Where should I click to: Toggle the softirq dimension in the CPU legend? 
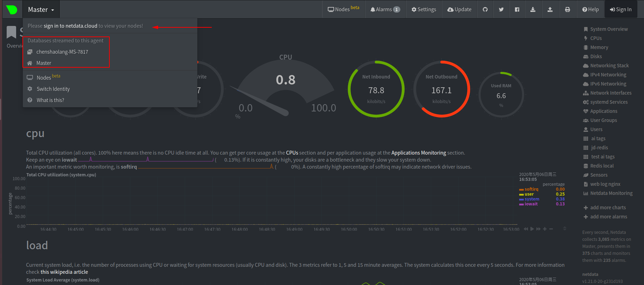tap(531, 189)
